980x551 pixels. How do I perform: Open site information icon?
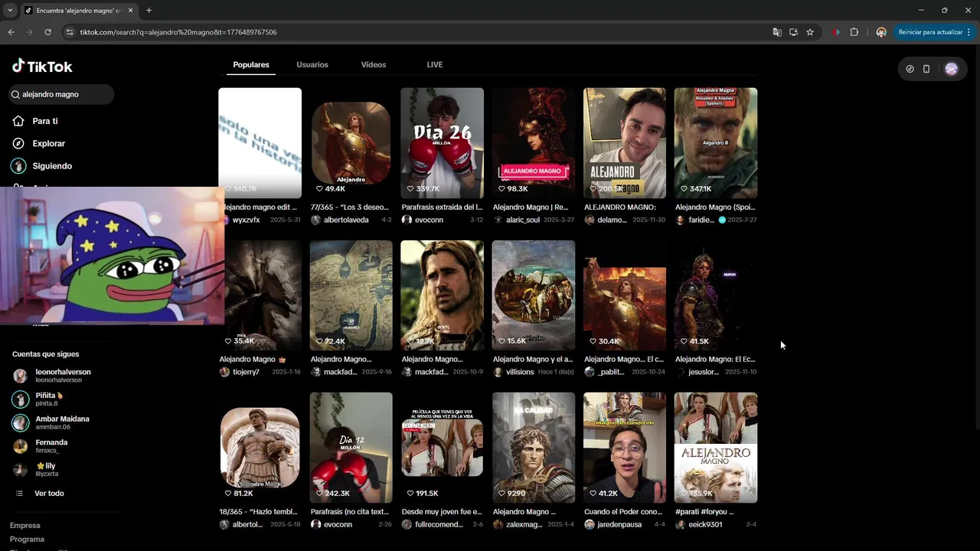[x=70, y=32]
